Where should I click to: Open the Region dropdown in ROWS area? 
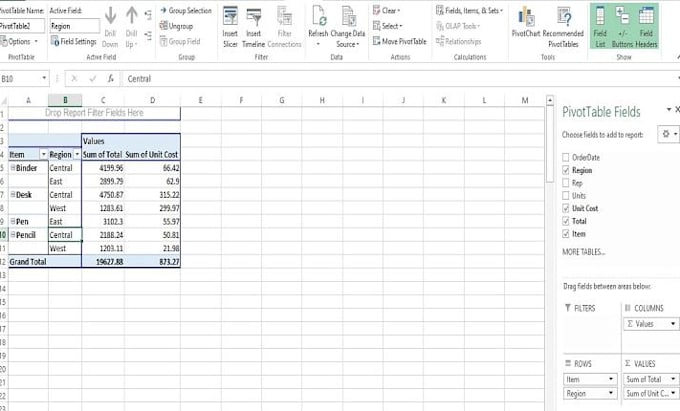point(611,393)
